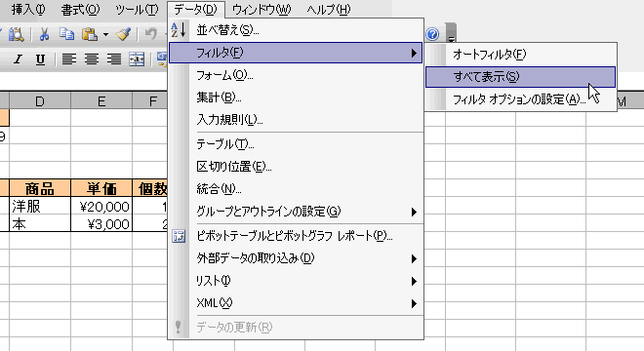
Task: Open the ヘルプ(H) menu
Action: point(329,10)
